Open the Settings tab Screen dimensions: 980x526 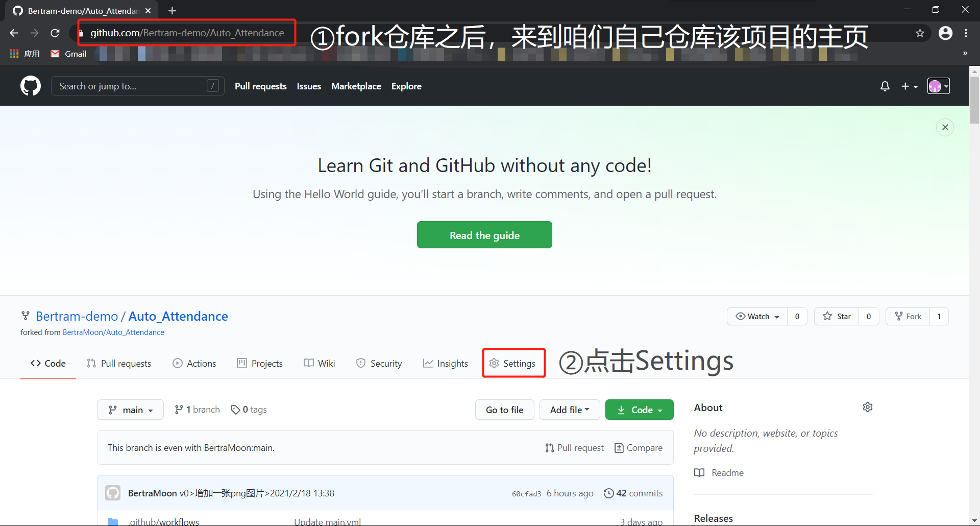point(512,363)
